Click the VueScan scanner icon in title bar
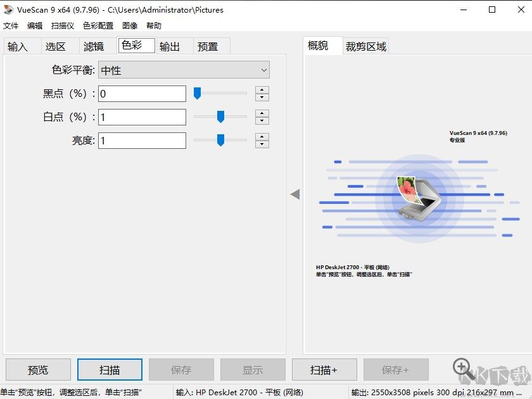 pyautogui.click(x=9, y=9)
